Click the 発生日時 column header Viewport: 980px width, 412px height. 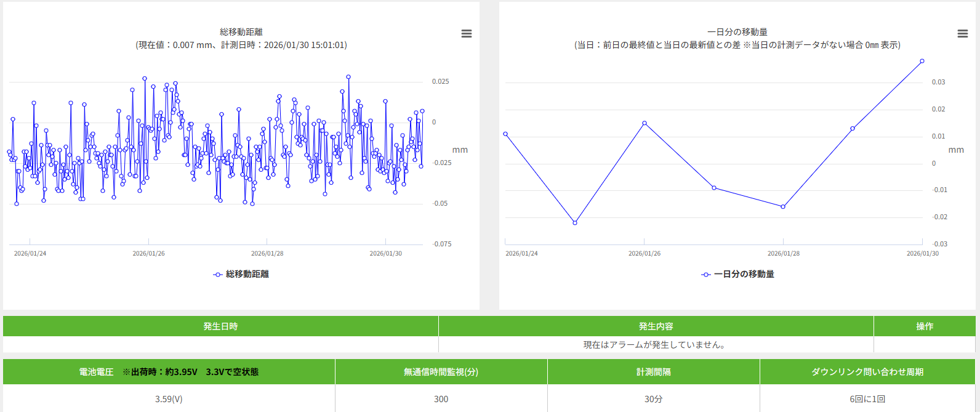220,326
